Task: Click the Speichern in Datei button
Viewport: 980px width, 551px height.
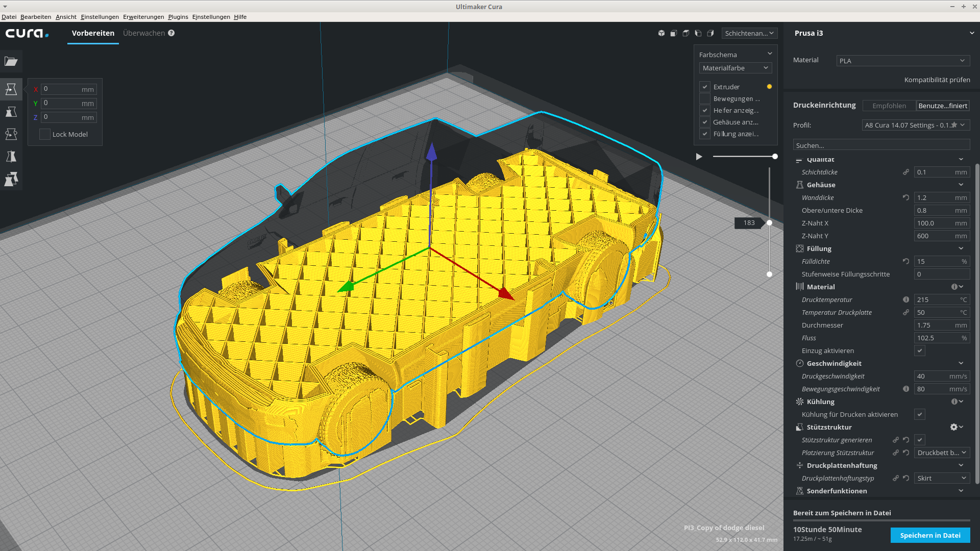Action: tap(930, 535)
